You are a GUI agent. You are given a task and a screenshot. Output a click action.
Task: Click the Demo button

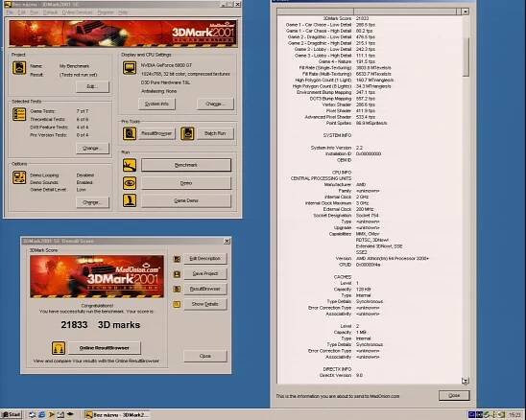[x=186, y=183]
